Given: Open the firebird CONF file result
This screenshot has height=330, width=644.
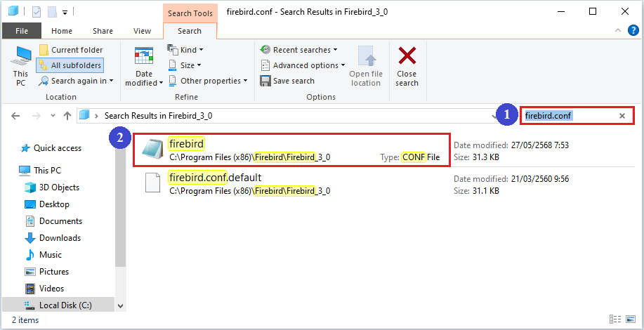Looking at the screenshot, I should [x=187, y=145].
